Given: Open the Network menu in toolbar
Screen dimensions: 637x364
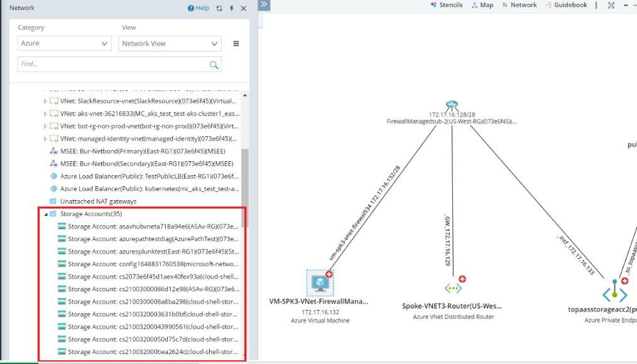Looking at the screenshot, I should (520, 5).
